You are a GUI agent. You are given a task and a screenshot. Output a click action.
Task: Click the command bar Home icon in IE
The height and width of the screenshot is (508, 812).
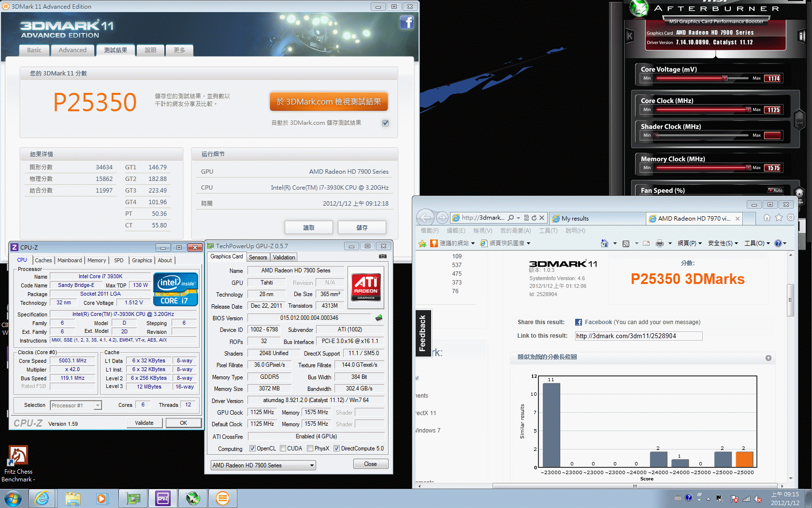pyautogui.click(x=605, y=243)
